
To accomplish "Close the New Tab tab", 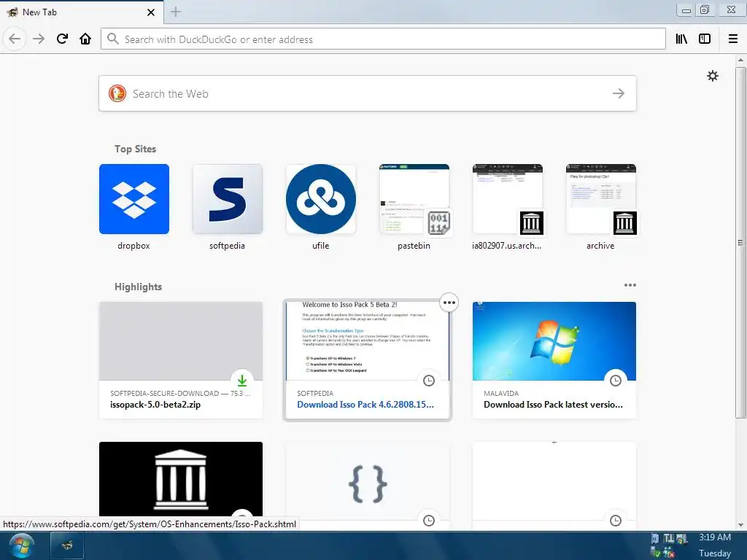I will pyautogui.click(x=151, y=12).
